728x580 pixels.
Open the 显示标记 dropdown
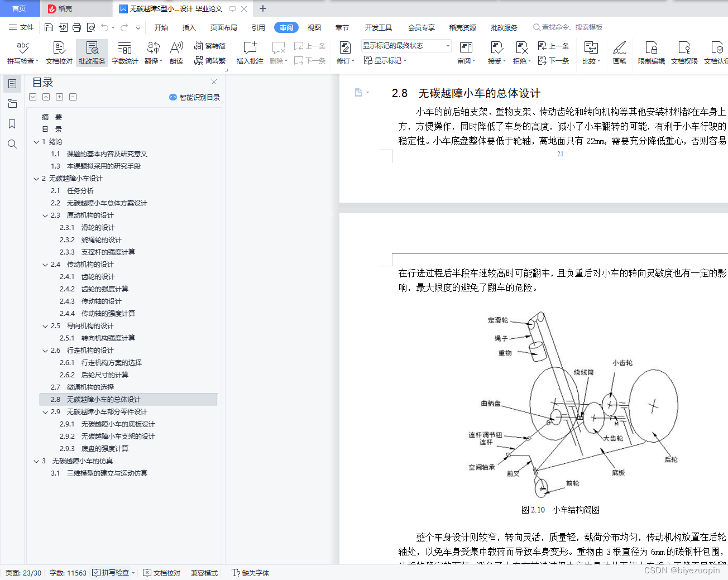[x=385, y=60]
